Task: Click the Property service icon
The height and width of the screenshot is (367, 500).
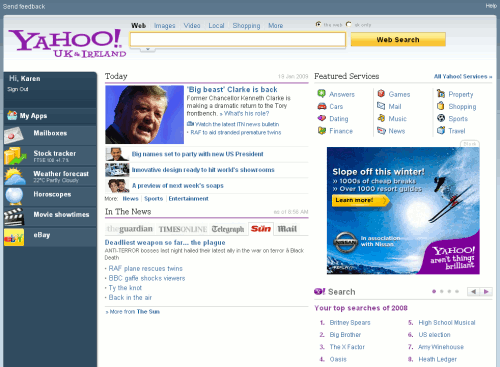Action: click(441, 94)
